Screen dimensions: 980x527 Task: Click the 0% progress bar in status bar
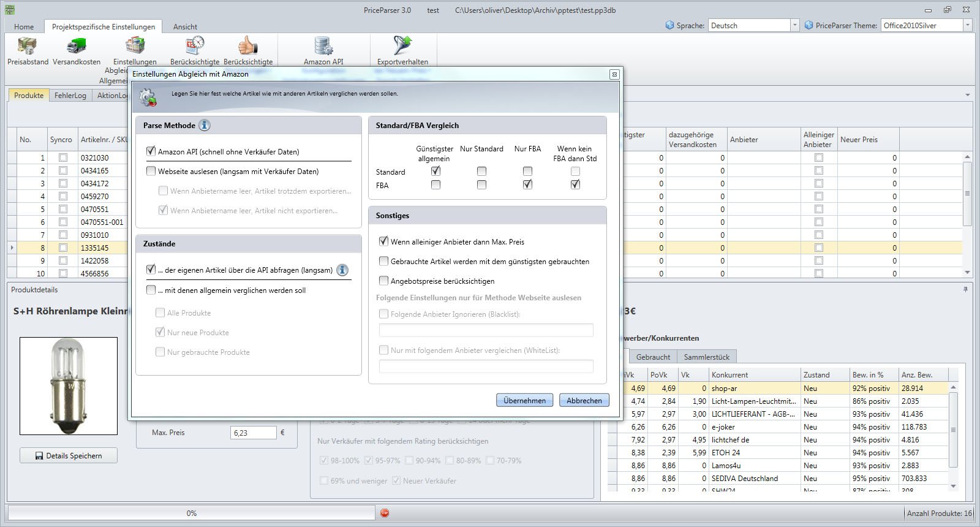coord(191,513)
